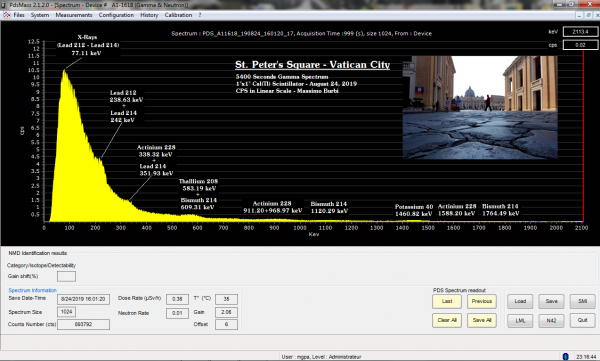Open the System menu
Screen dimensions: 600x361
40,15
